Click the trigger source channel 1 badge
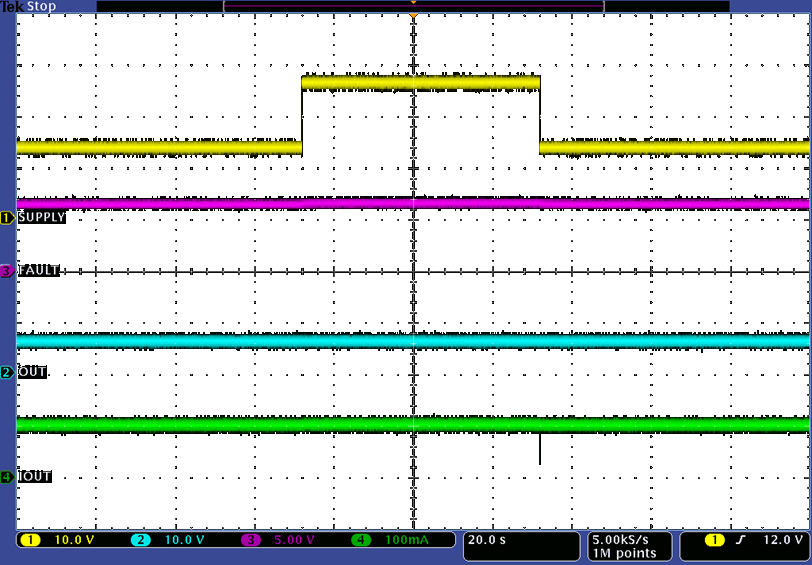The height and width of the screenshot is (565, 812). 715,540
